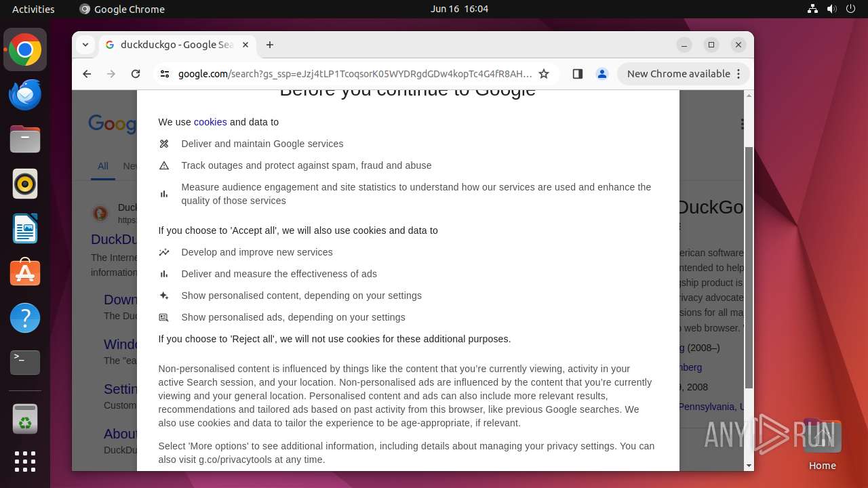868x488 pixels.
Task: Minimize the Chrome window
Action: coord(684,45)
